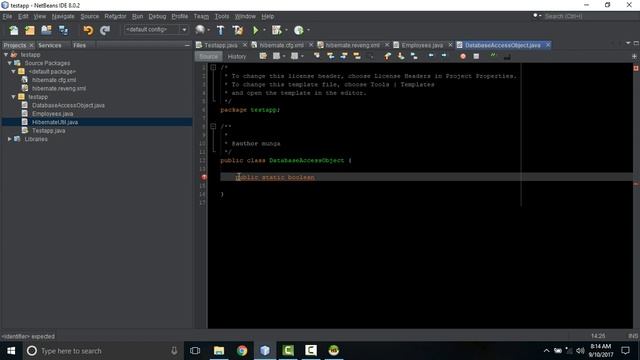Collapse the Source Packages node
This screenshot has height=360, width=640.
coord(10,63)
